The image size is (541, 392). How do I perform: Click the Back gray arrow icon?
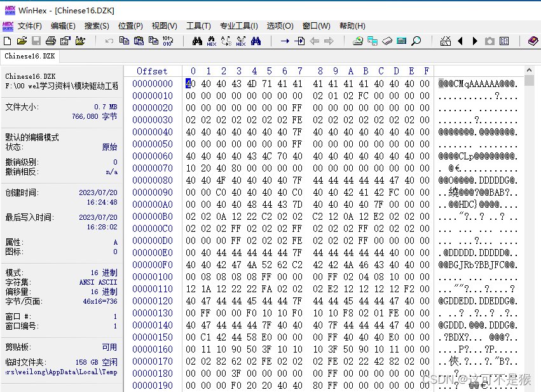(314, 41)
